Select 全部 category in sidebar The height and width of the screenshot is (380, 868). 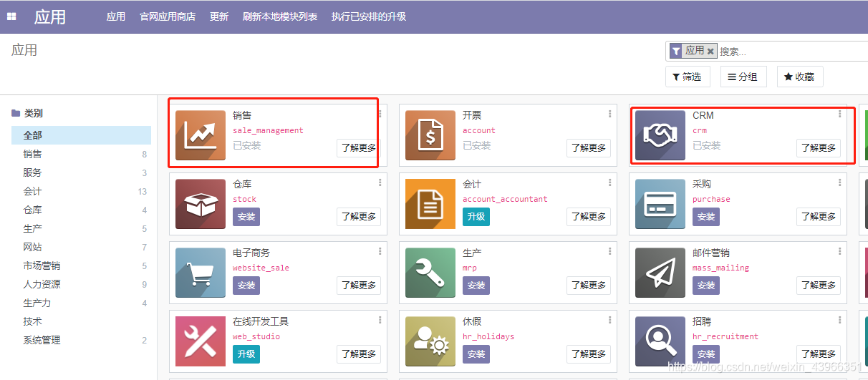click(x=81, y=135)
